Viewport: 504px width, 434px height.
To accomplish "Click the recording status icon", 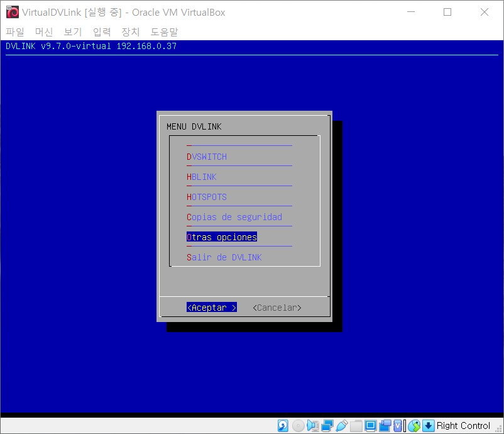I will point(385,426).
